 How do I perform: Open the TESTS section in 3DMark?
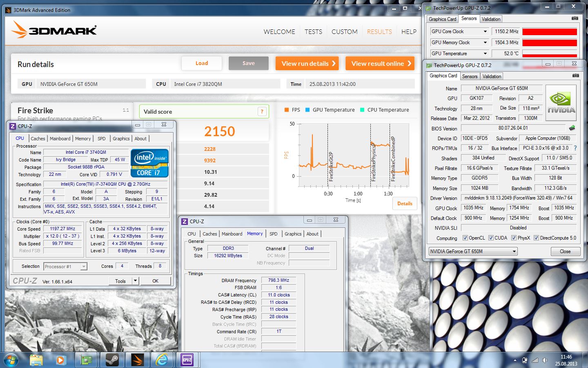point(313,31)
